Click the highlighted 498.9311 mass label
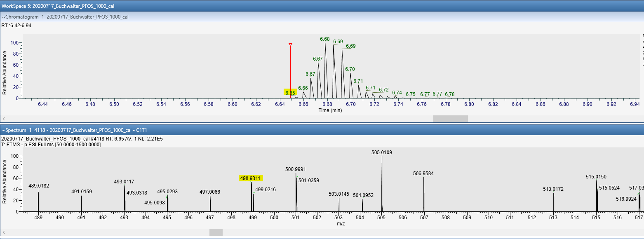This screenshot has width=644, height=239. 250,178
